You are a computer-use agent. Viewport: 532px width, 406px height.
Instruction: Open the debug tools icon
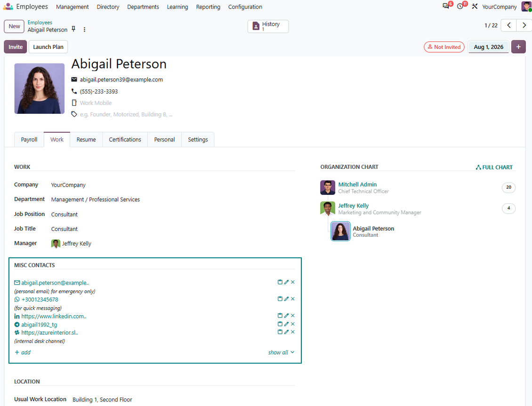475,7
